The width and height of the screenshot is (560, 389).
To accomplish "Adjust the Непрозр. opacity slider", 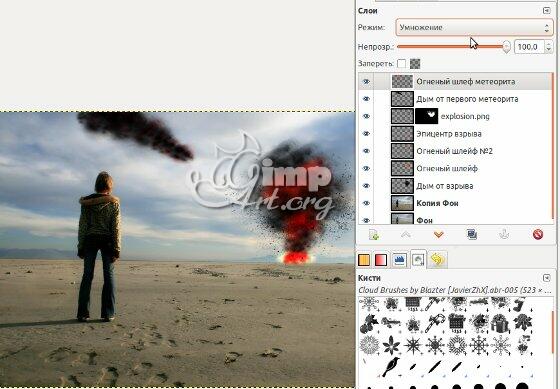I will (x=454, y=46).
